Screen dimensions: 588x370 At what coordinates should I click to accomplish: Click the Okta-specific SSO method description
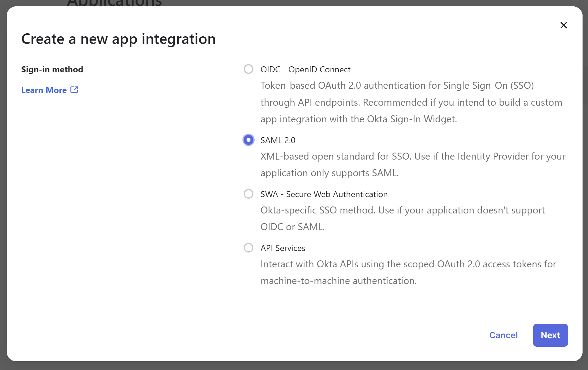point(403,219)
